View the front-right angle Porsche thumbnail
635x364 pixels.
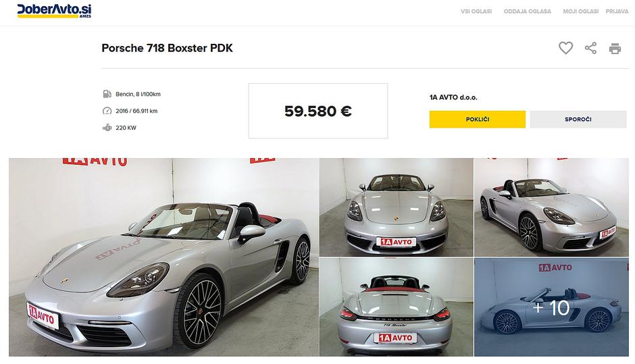(x=551, y=207)
